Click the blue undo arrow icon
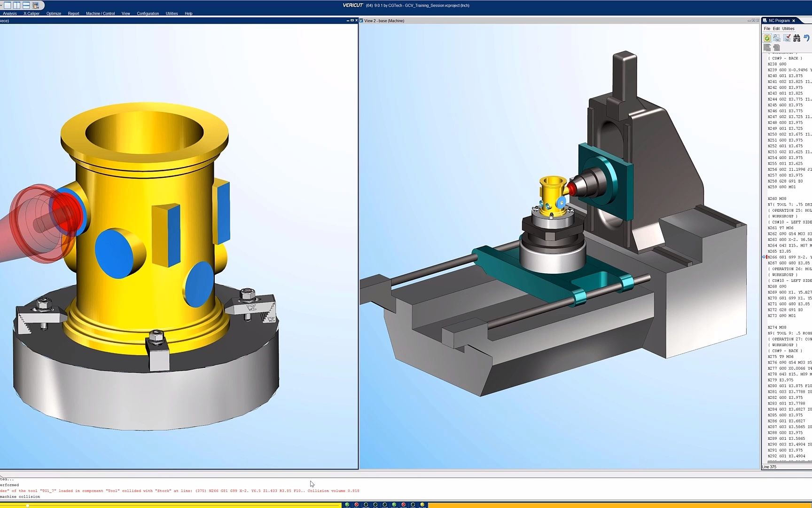 pyautogui.click(x=807, y=38)
